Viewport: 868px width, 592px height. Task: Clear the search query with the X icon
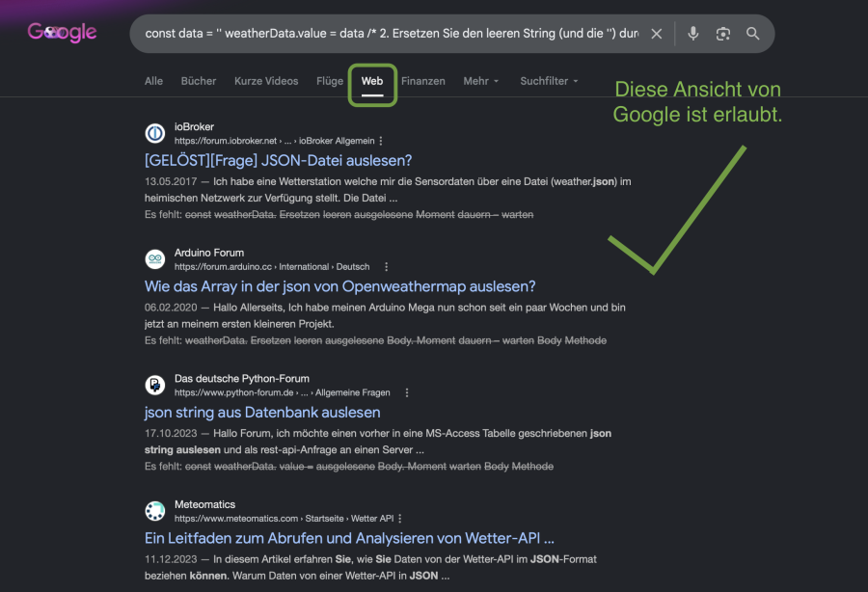(657, 34)
